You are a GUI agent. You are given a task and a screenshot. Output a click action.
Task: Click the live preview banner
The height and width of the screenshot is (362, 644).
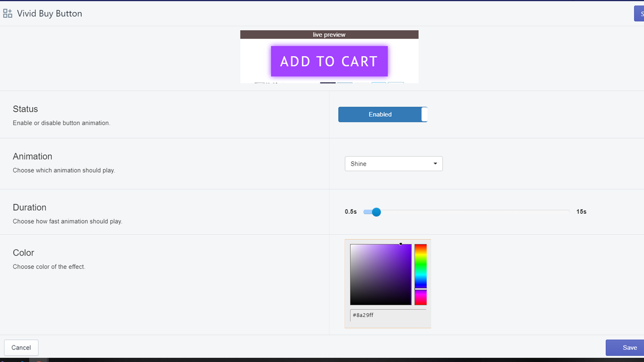329,34
